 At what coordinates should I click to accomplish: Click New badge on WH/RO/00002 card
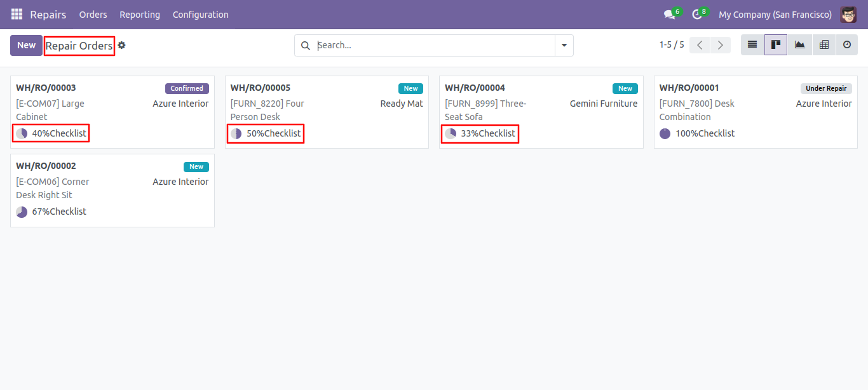click(196, 167)
